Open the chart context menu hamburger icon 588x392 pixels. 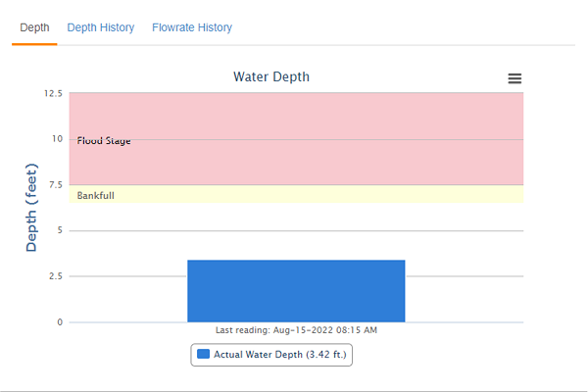[514, 78]
